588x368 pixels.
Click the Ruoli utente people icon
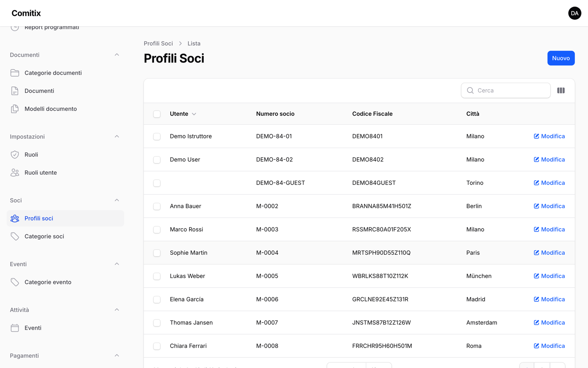pyautogui.click(x=15, y=173)
